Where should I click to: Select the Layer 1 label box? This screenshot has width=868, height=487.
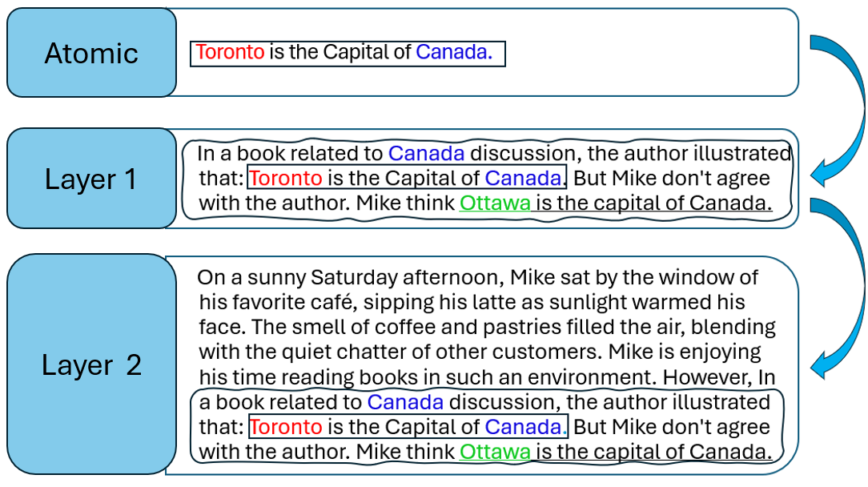(91, 179)
